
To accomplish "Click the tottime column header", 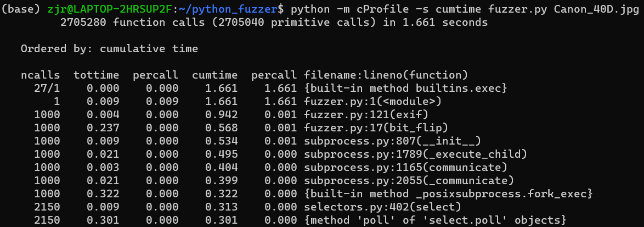I will (x=96, y=75).
